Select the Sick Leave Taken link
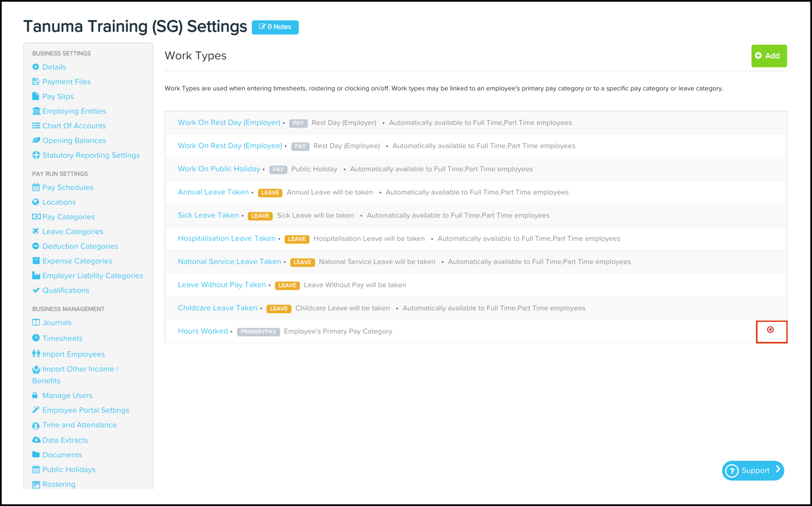 tap(208, 215)
